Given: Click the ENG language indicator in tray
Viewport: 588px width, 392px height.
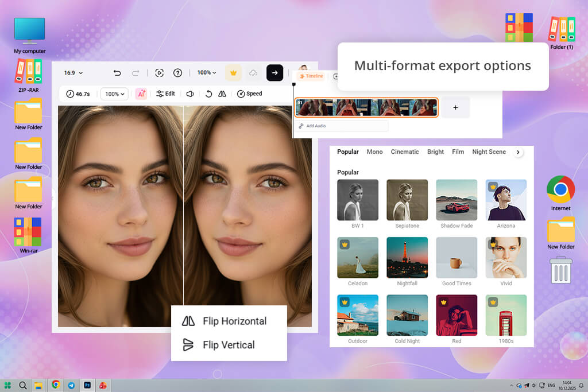Looking at the screenshot, I should click(x=551, y=385).
